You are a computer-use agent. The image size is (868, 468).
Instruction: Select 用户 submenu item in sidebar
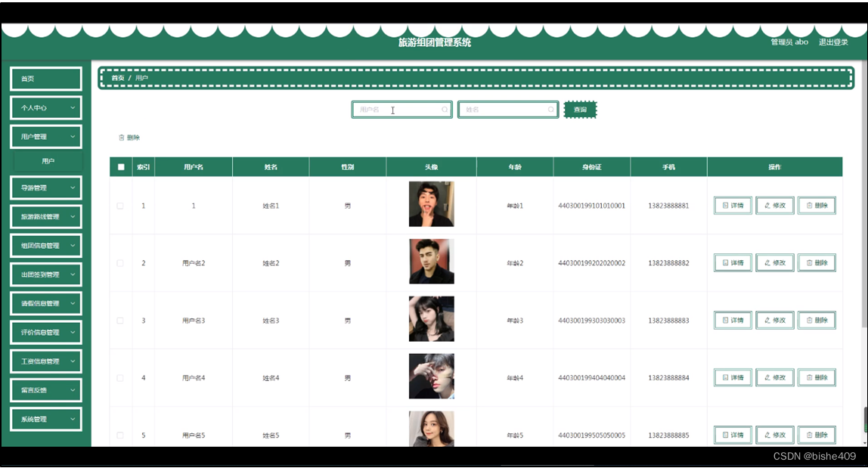pyautogui.click(x=48, y=161)
